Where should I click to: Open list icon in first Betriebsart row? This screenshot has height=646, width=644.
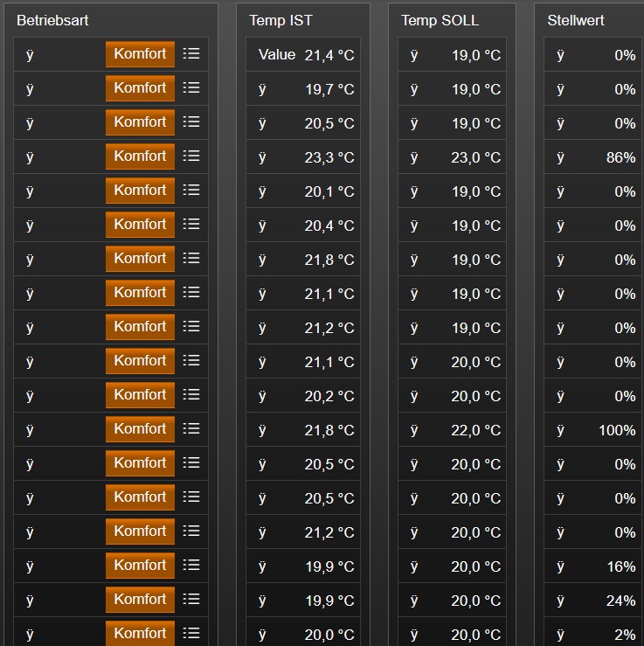pyautogui.click(x=191, y=54)
